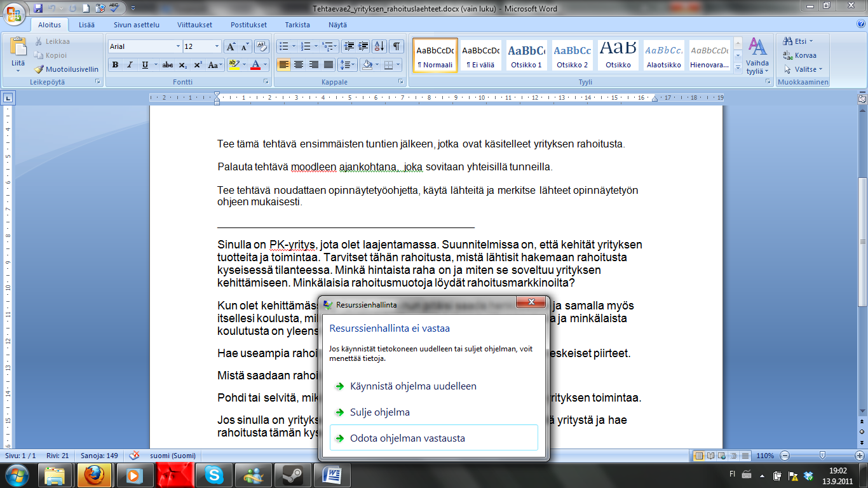Viewport: 868px width, 488px height.
Task: Enable justified text alignment
Action: 329,65
